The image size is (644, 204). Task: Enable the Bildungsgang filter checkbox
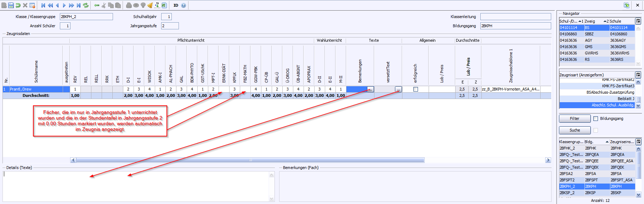coord(595,118)
